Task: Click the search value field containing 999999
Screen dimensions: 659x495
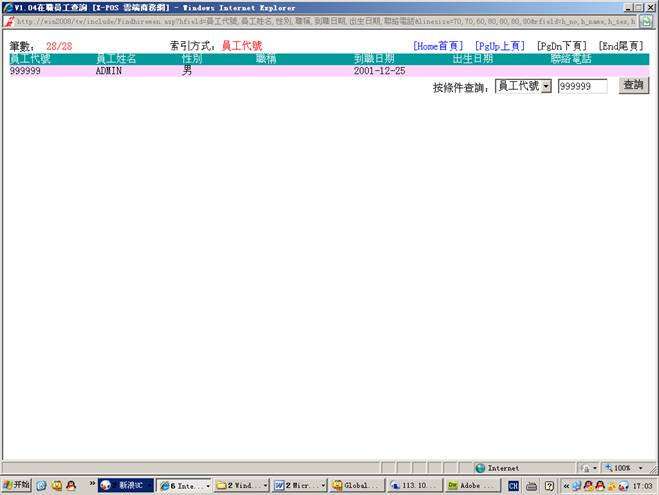Action: coord(582,87)
